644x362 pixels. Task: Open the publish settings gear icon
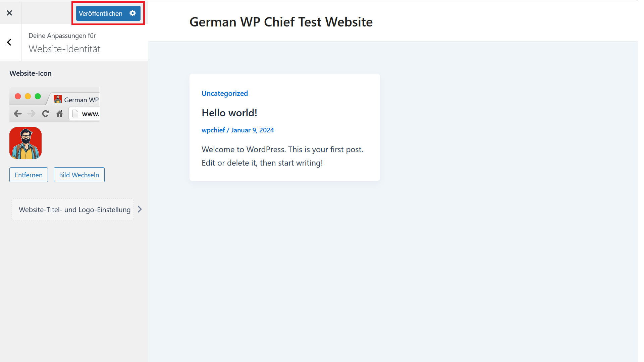tap(133, 13)
